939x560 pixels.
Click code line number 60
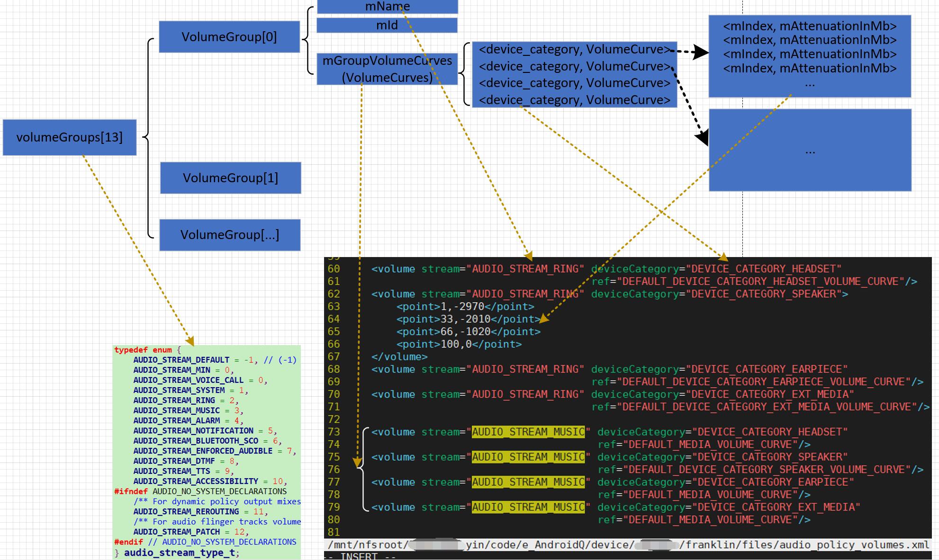334,269
